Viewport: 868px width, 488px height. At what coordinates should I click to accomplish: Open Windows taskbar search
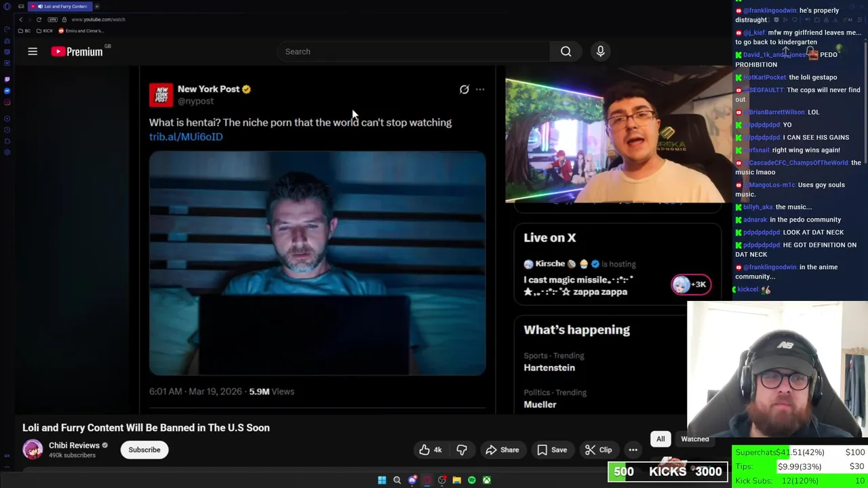[397, 480]
